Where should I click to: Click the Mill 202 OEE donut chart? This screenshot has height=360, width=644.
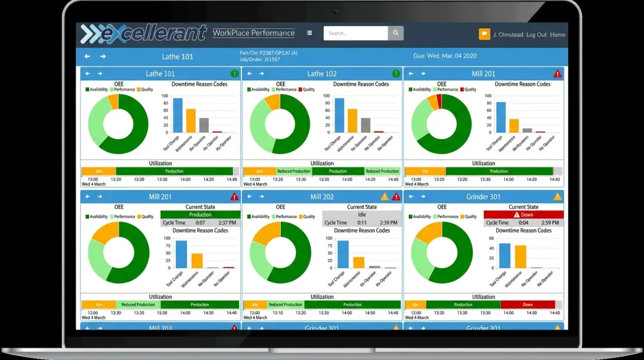coord(280,252)
